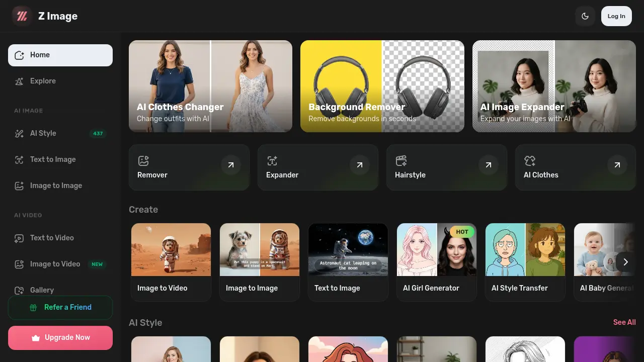Go to Explore in the sidebar

click(60, 81)
